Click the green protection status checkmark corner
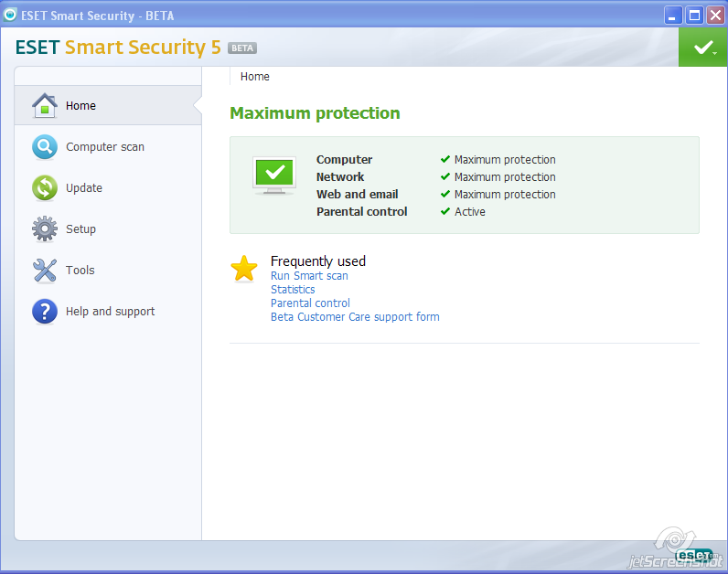Screen dimensions: 728x574 click(703, 48)
